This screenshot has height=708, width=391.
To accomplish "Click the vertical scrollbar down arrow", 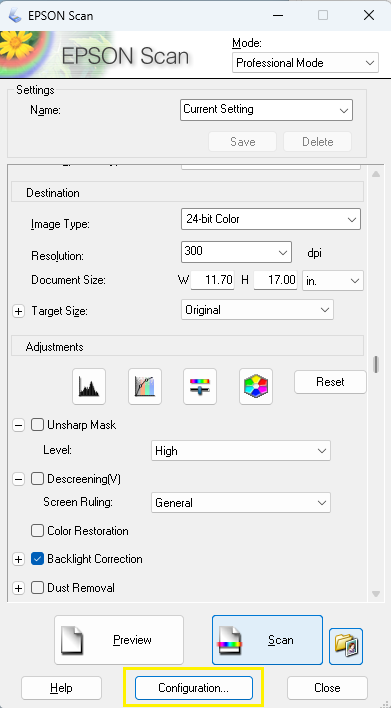I will pos(376,593).
